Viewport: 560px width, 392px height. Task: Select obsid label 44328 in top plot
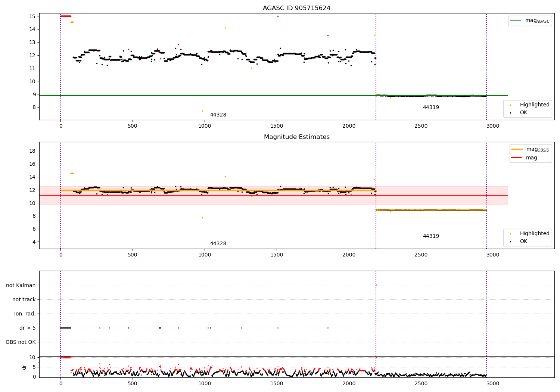(218, 115)
